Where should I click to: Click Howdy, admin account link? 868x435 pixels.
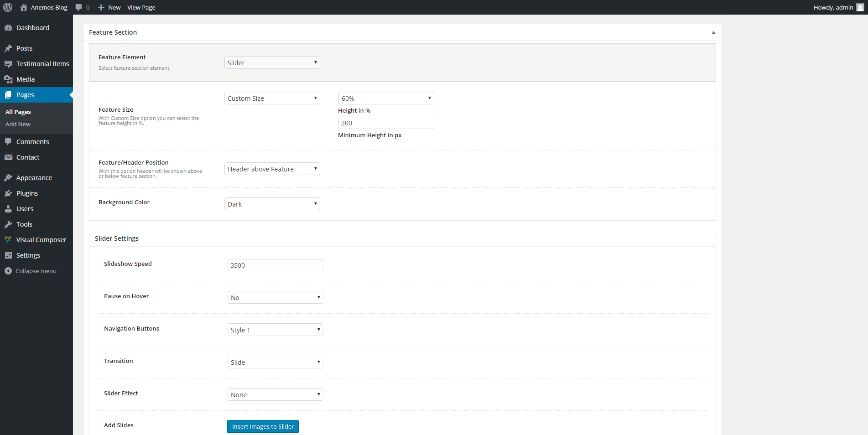click(x=833, y=7)
